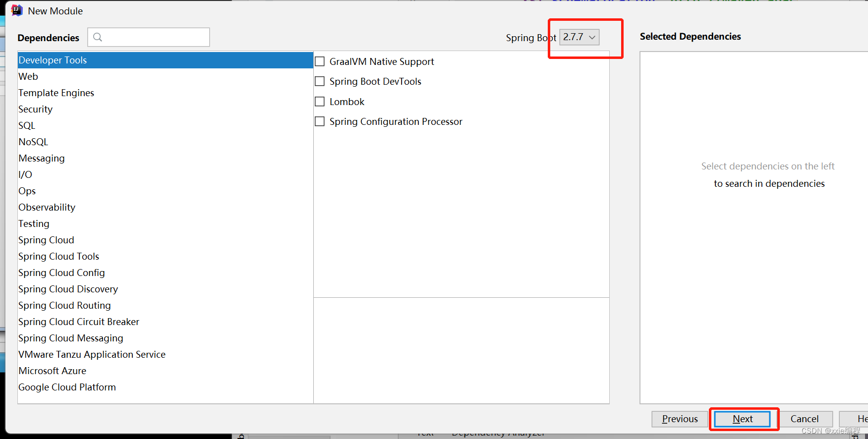Select Spring Cloud Tools category
The height and width of the screenshot is (439, 868).
click(x=166, y=256)
